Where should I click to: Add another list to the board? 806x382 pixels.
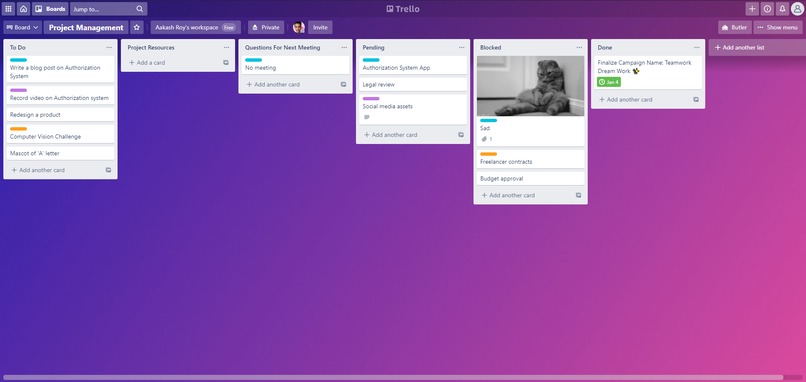[x=757, y=47]
